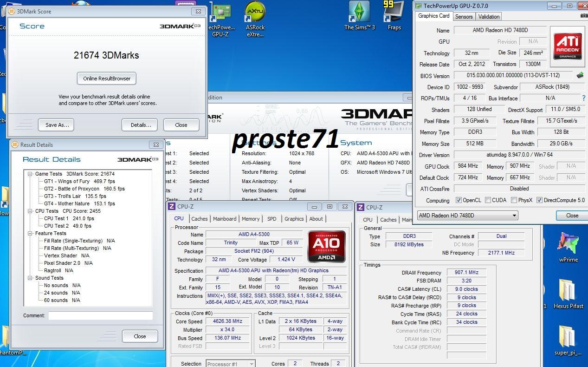Open the CPU-Z About tab
This screenshot has height=367, width=588.
316,219
